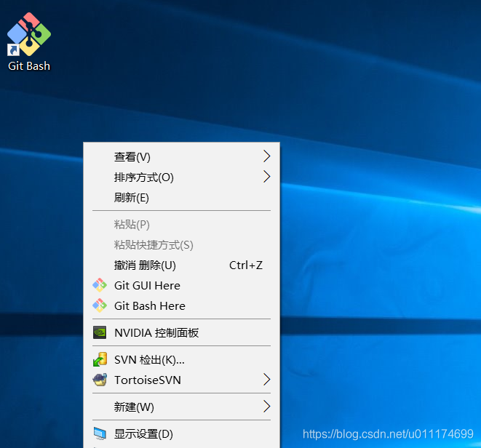The image size is (481, 448).
Task: Open 显示设置(D) entry
Action: point(182,433)
